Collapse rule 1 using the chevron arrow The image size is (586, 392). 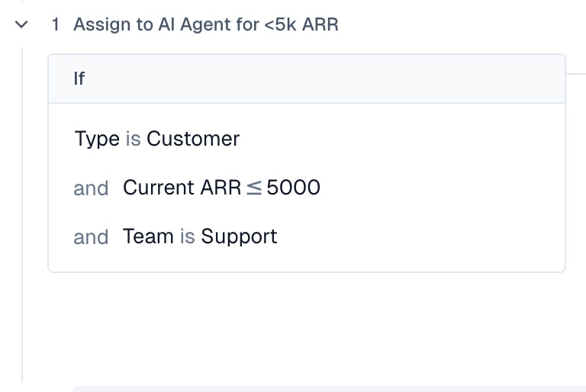21,24
